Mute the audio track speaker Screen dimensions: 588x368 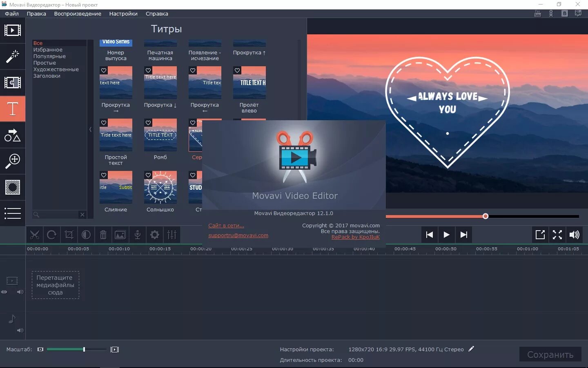pos(20,330)
